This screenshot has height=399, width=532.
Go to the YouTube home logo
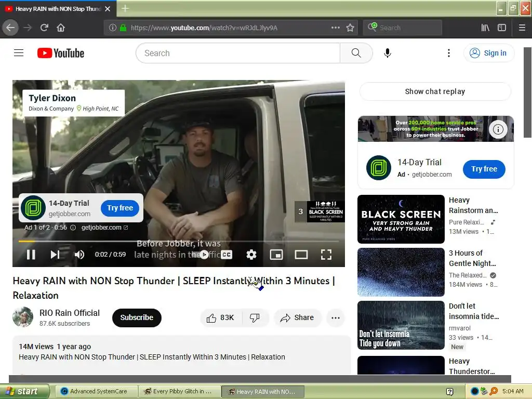point(61,53)
